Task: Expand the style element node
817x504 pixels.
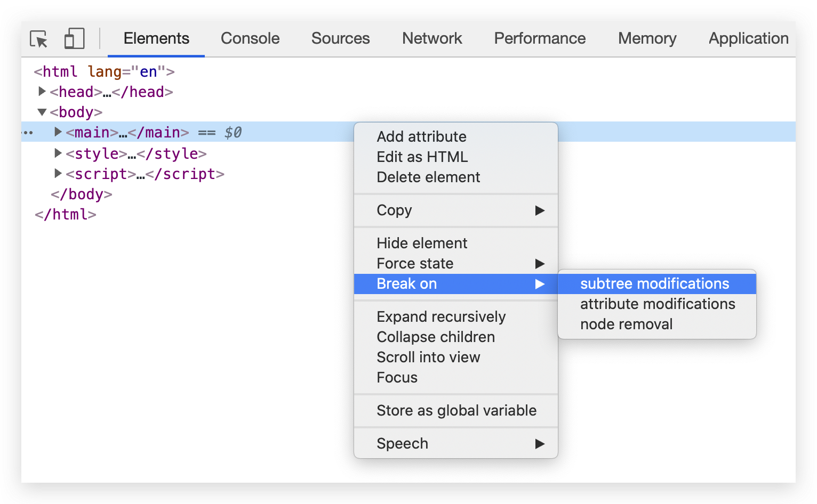Action: coord(58,153)
